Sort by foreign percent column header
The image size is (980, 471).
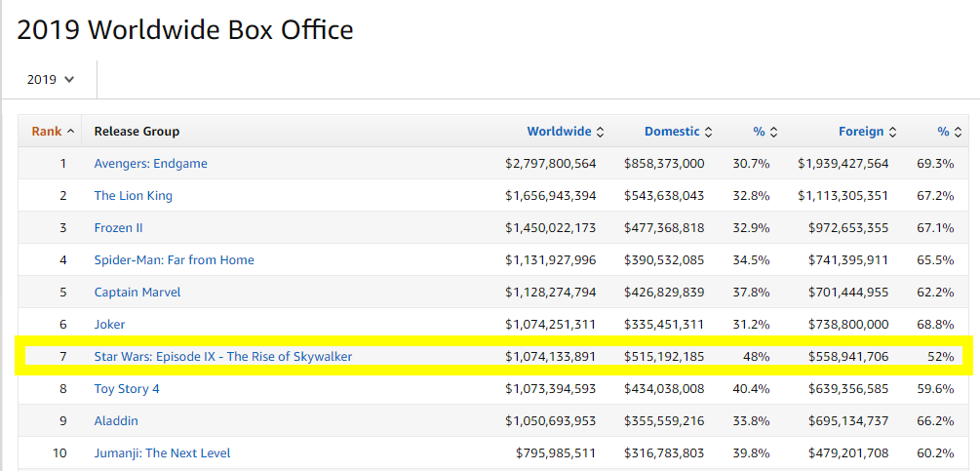[x=943, y=132]
